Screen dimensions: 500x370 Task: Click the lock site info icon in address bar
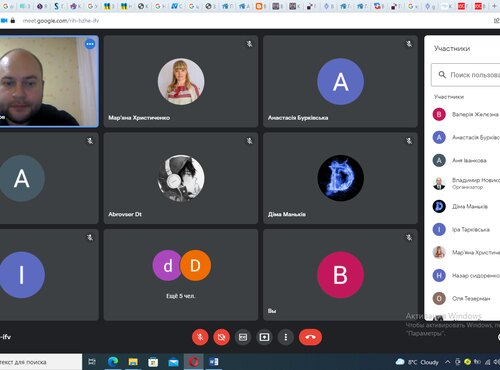13,21
